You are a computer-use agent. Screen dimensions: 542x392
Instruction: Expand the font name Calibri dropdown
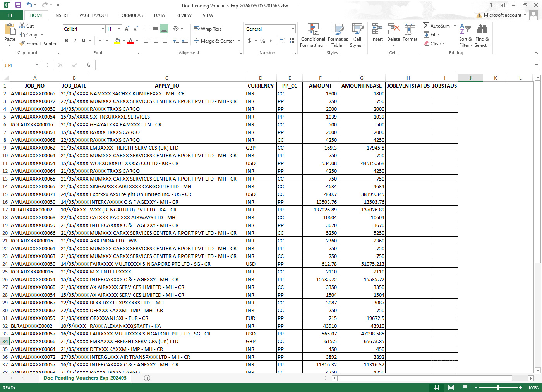(x=103, y=29)
